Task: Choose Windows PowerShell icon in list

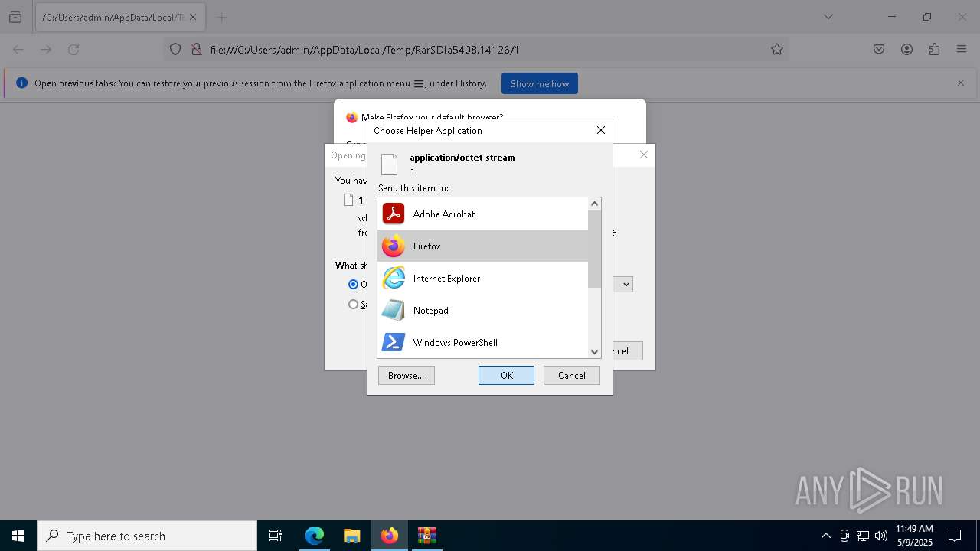Action: tap(394, 342)
